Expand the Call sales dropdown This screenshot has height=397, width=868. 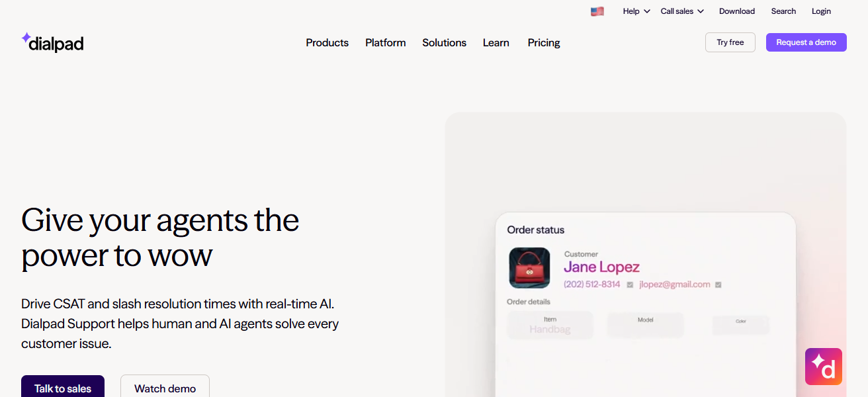click(x=682, y=11)
